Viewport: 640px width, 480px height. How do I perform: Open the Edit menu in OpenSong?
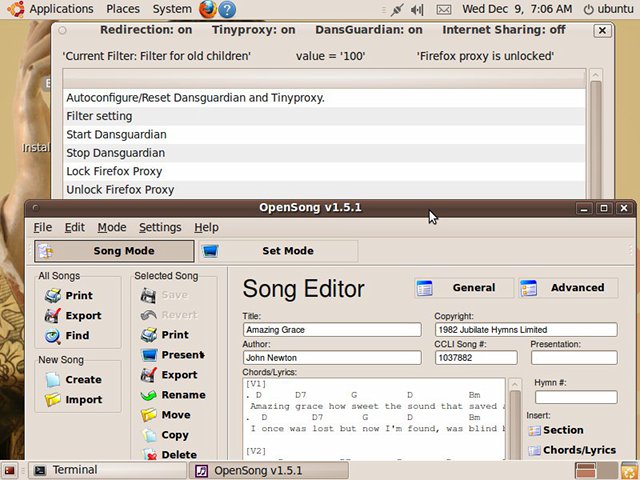coord(75,227)
